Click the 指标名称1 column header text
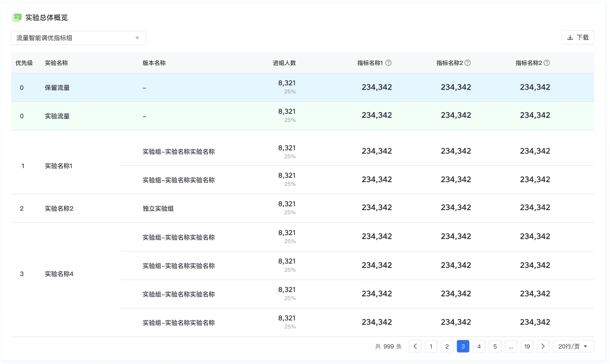This screenshot has height=364, width=610. tap(370, 63)
